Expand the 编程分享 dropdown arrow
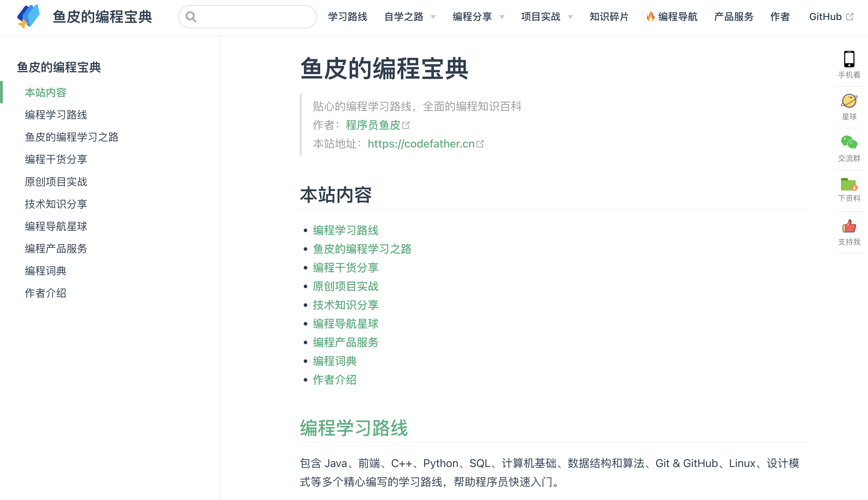This screenshot has width=868, height=500. (x=502, y=17)
